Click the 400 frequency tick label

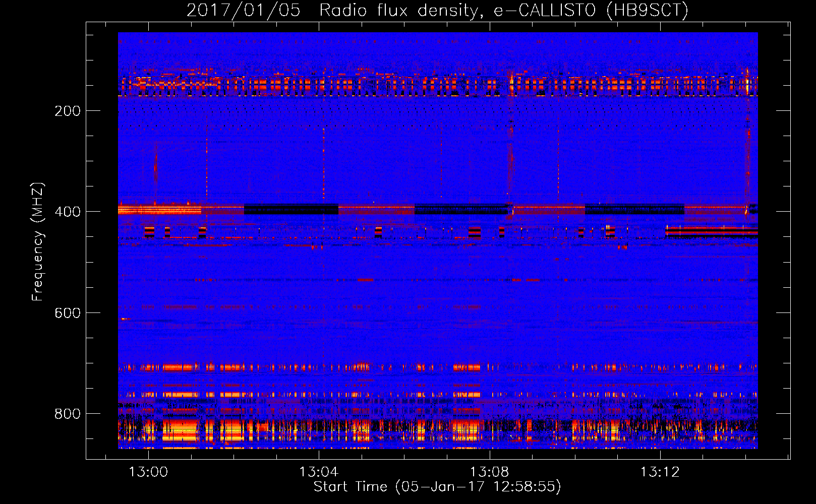coord(68,212)
